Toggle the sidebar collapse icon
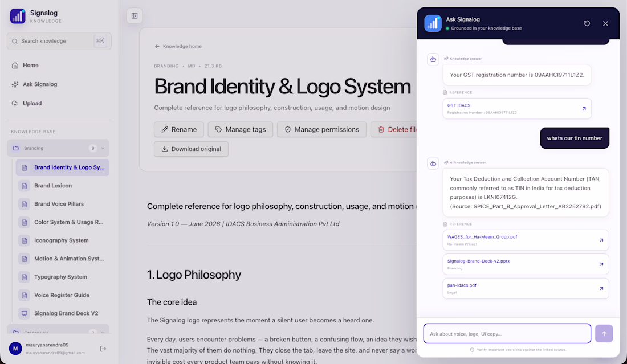627x364 pixels. coord(135,15)
